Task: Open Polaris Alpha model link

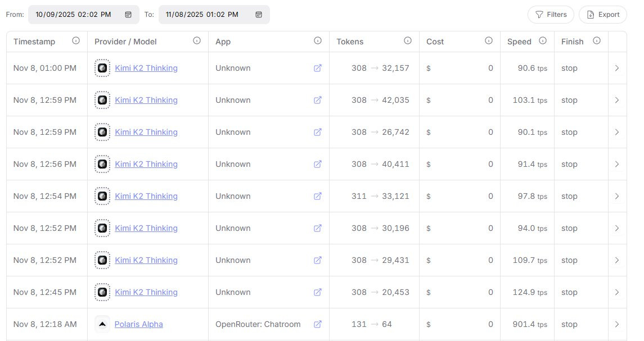Action: 138,324
